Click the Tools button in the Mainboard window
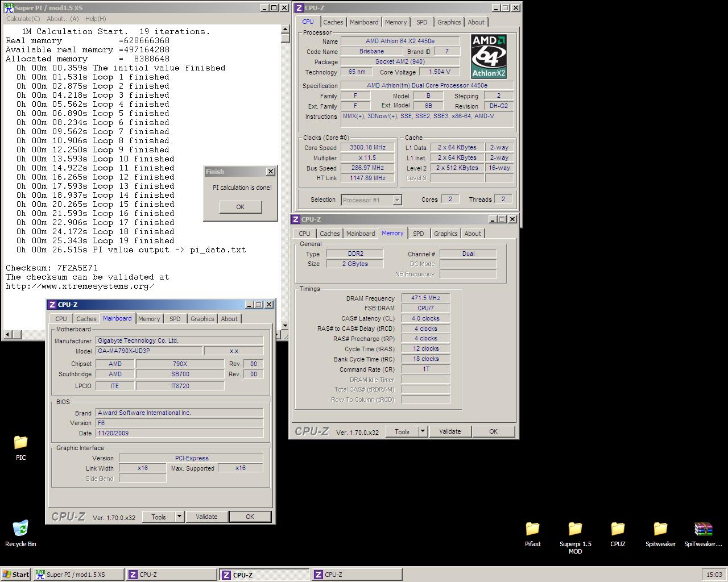Image resolution: width=728 pixels, height=582 pixels. (159, 517)
